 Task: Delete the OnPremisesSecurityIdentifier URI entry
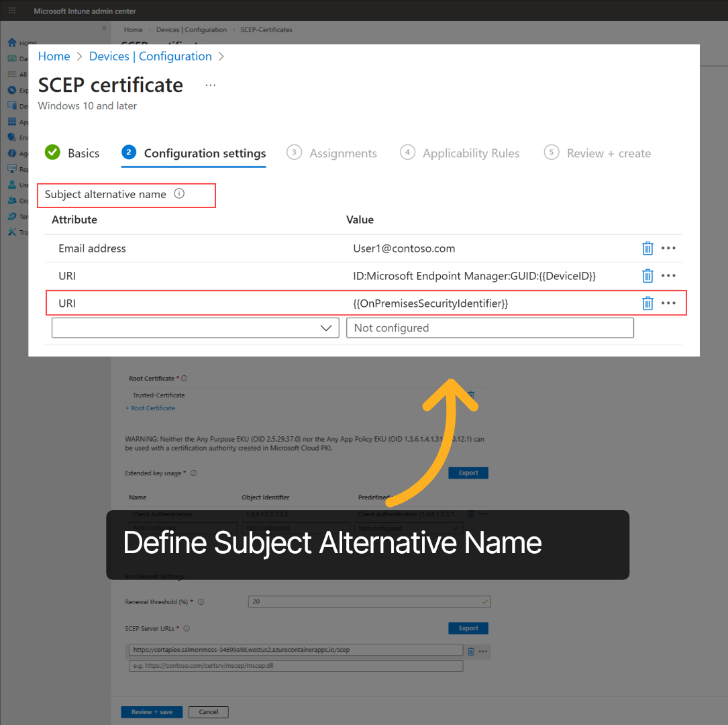tap(647, 303)
